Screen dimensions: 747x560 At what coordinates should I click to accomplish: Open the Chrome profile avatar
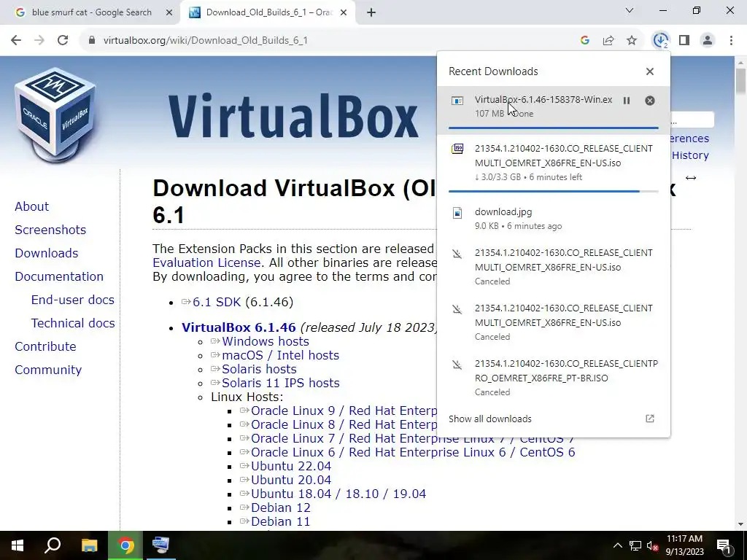708,41
